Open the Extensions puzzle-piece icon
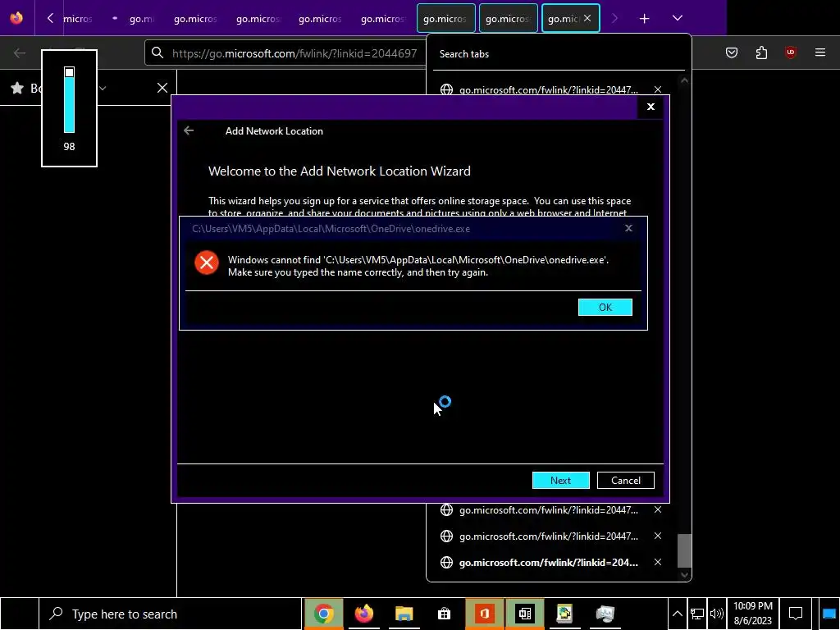Viewport: 840px width, 630px height. click(x=761, y=52)
